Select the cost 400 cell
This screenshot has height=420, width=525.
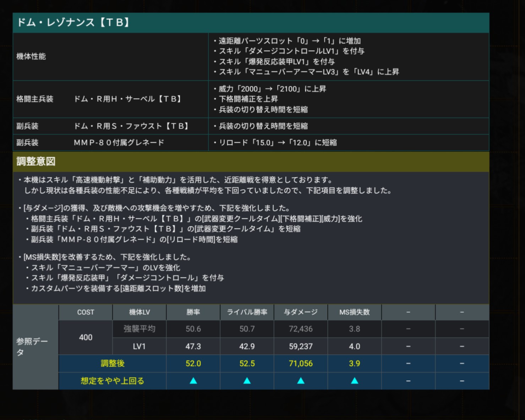(86, 337)
